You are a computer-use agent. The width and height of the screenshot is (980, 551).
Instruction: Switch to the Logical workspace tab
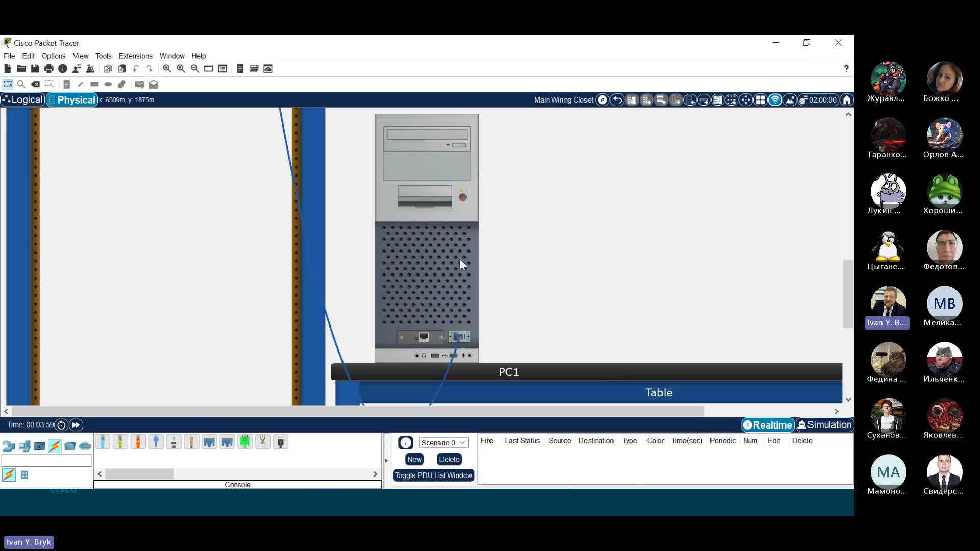22,100
